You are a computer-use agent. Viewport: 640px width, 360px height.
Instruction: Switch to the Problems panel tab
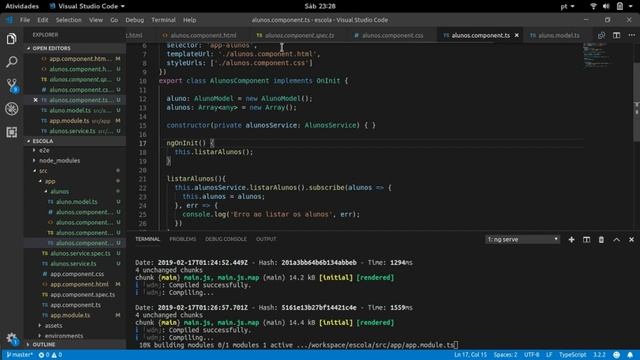(x=182, y=239)
